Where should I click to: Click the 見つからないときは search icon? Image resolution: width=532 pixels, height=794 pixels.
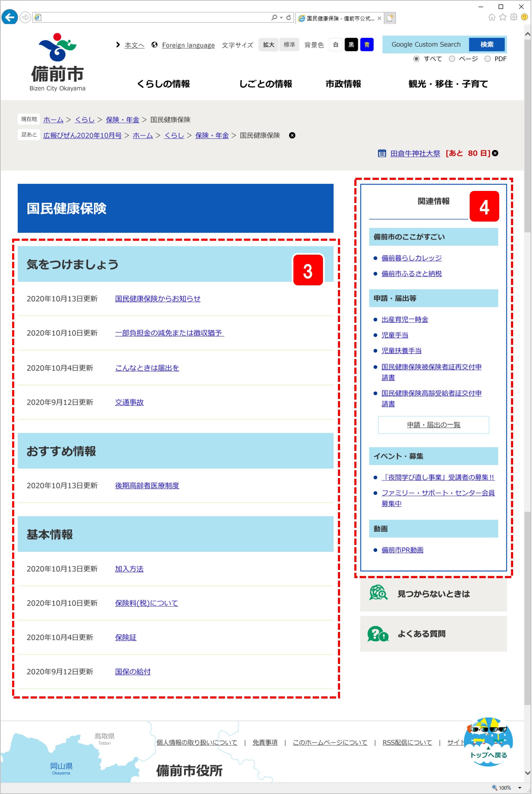(378, 593)
